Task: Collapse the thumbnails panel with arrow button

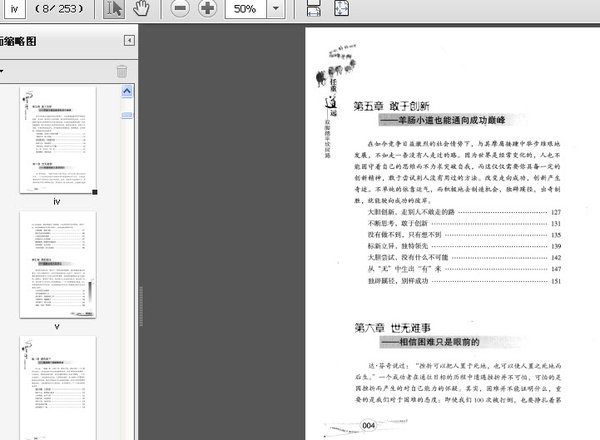Action: (129, 41)
